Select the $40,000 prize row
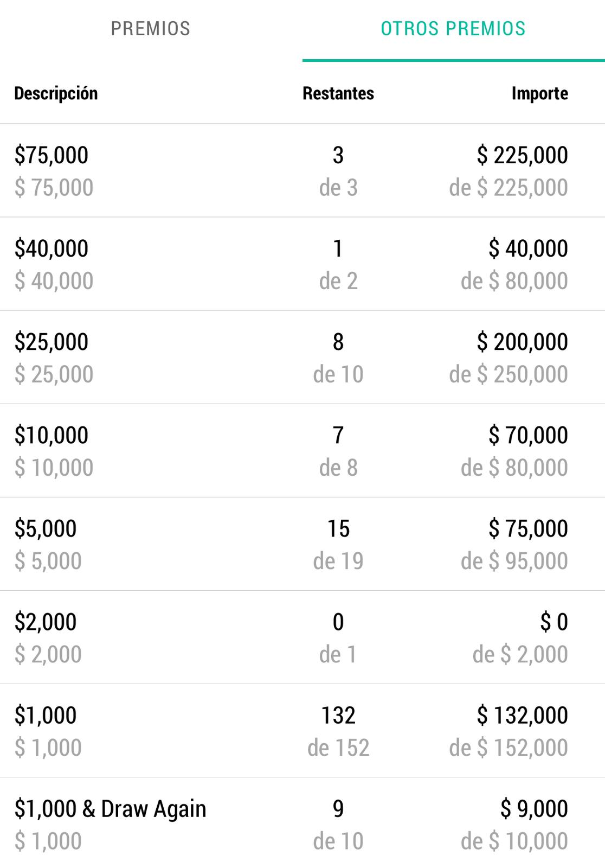This screenshot has height=868, width=605. click(x=302, y=264)
